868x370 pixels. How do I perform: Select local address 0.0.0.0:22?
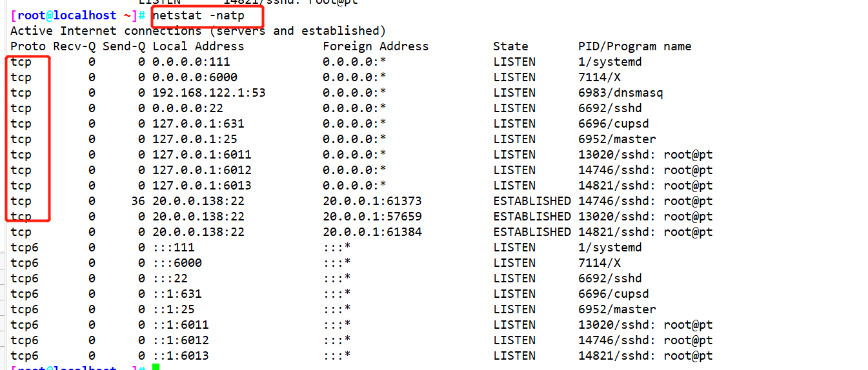[x=188, y=108]
